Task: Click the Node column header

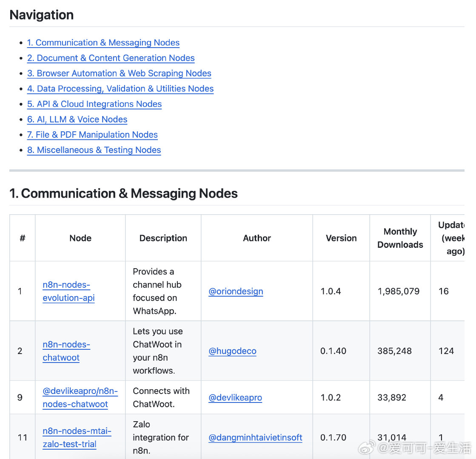Action: pyautogui.click(x=80, y=238)
